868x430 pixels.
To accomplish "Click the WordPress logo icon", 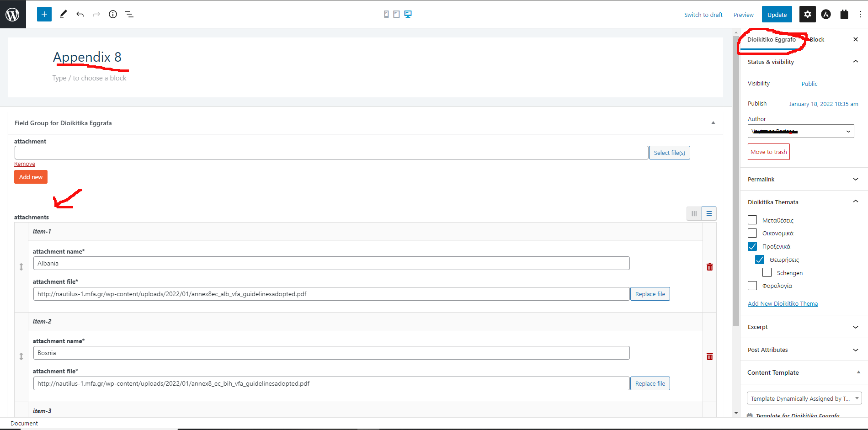I will tap(12, 15).
